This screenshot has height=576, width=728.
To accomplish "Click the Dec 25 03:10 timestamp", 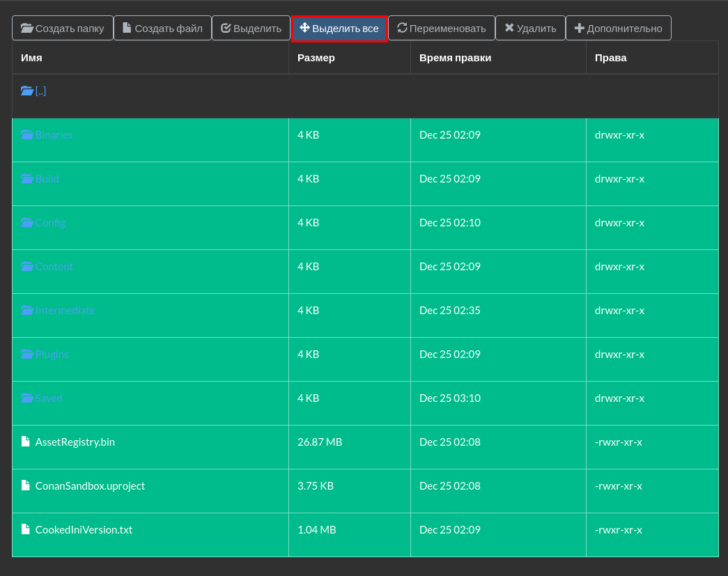I will [450, 398].
